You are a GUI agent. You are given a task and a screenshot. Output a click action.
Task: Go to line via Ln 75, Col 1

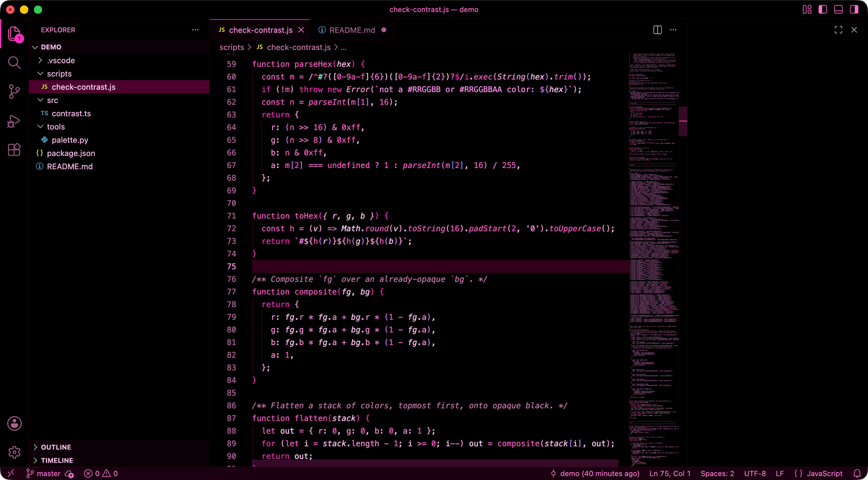(670, 473)
